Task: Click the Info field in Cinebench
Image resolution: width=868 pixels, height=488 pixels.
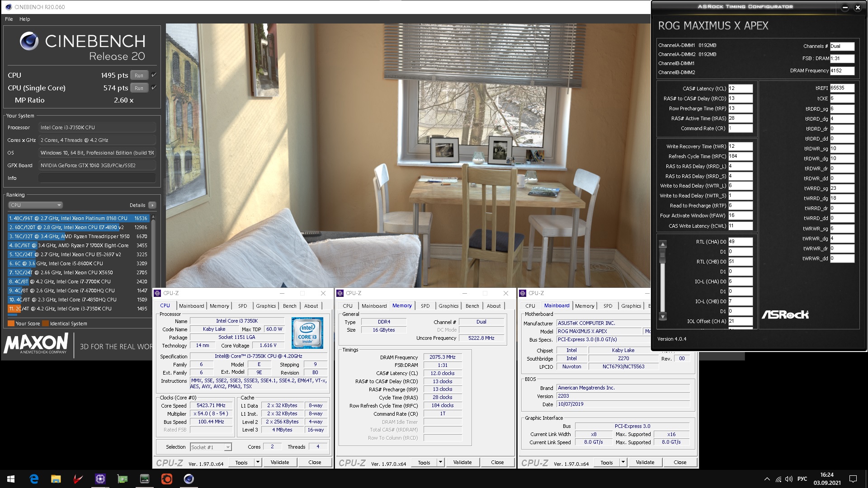Action: (x=97, y=178)
